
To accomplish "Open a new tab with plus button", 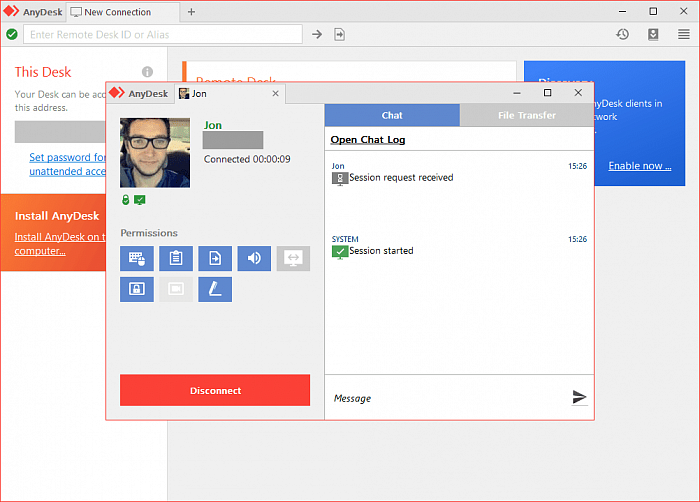I will (192, 12).
